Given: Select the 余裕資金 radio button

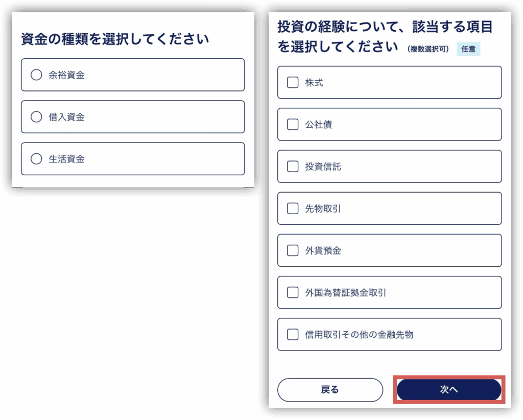Looking at the screenshot, I should pyautogui.click(x=36, y=75).
